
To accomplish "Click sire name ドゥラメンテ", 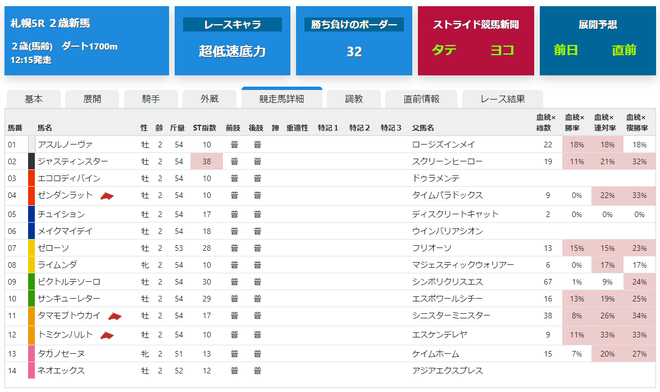I will (x=436, y=179).
